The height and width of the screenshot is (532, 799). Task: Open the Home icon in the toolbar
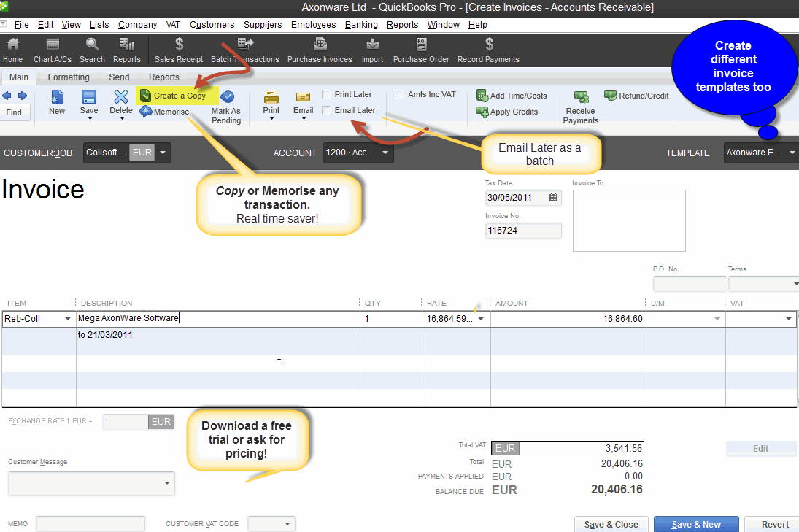[12, 50]
